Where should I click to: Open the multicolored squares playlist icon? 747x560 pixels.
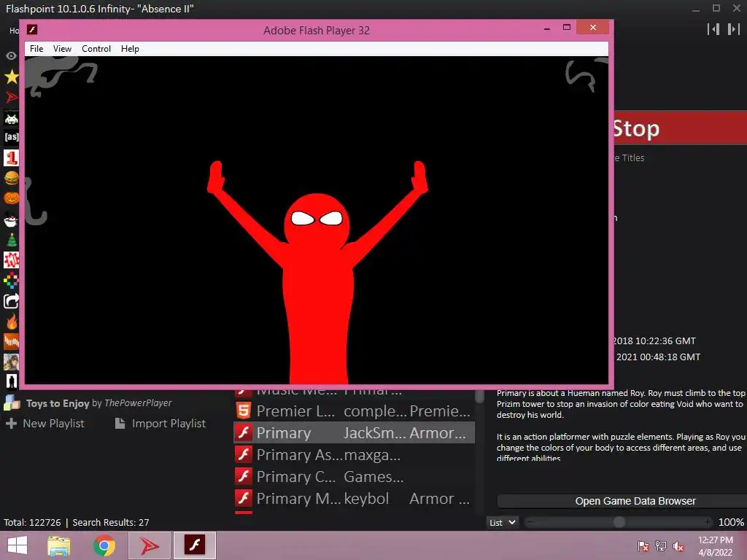[12, 281]
